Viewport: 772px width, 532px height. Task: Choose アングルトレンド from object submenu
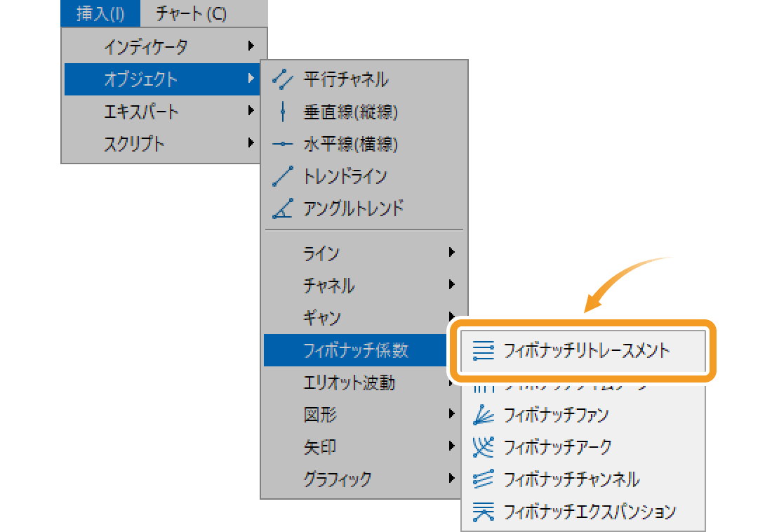(364, 208)
